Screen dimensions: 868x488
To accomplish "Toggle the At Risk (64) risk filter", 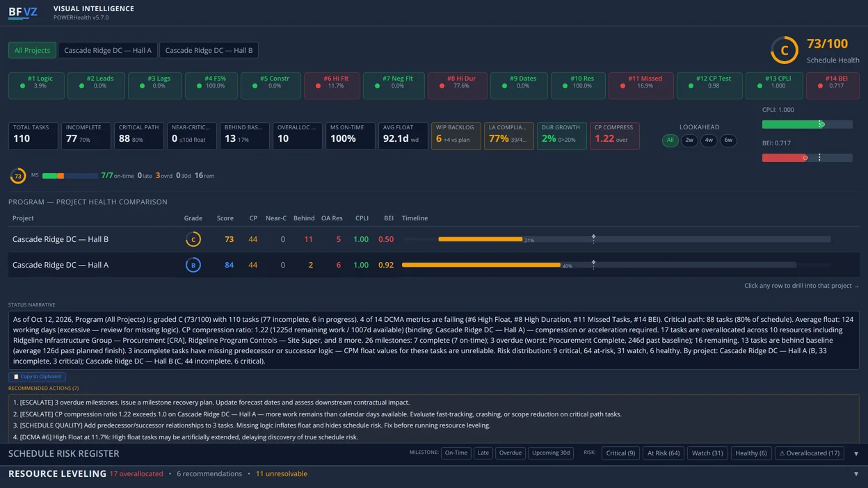I will (664, 453).
